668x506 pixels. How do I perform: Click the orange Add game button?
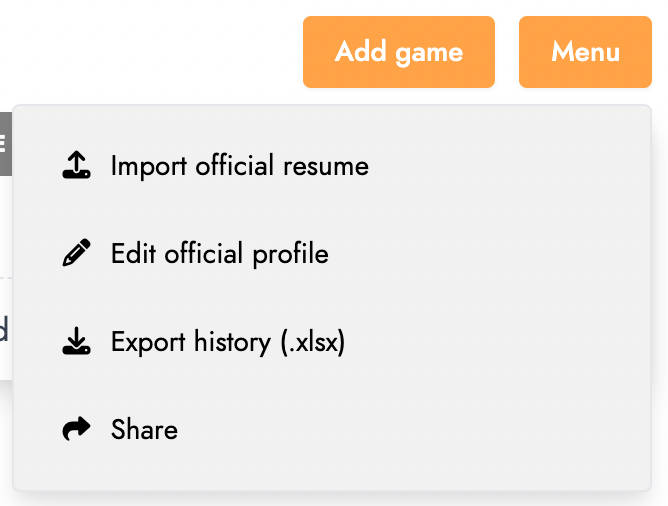(399, 52)
